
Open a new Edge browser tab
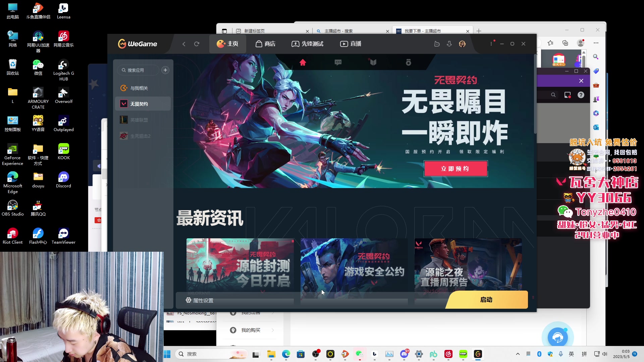tap(479, 31)
